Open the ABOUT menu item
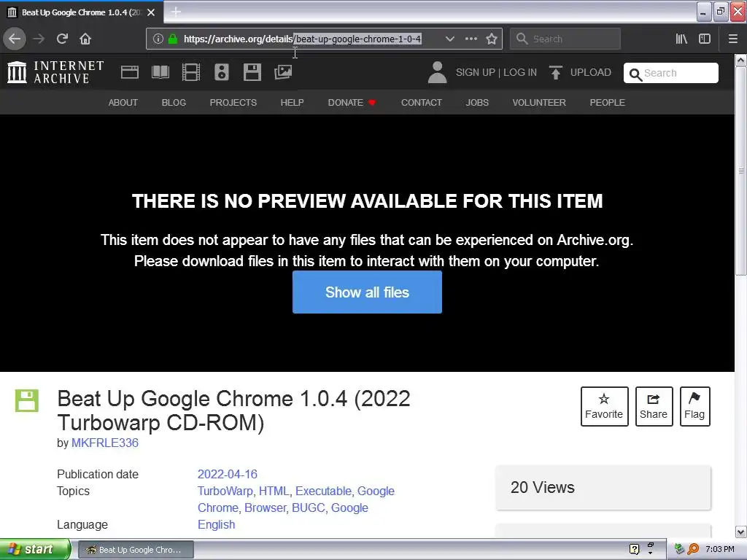 tap(123, 102)
